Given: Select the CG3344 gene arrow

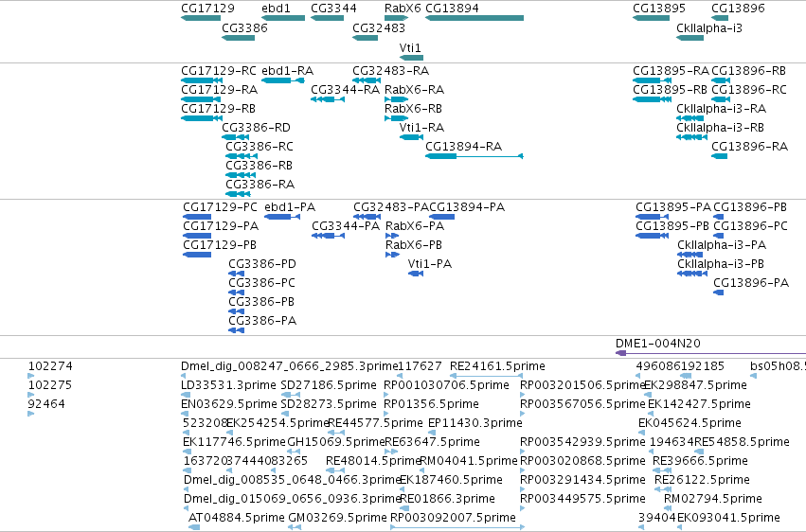Looking at the screenshot, I should click(327, 18).
